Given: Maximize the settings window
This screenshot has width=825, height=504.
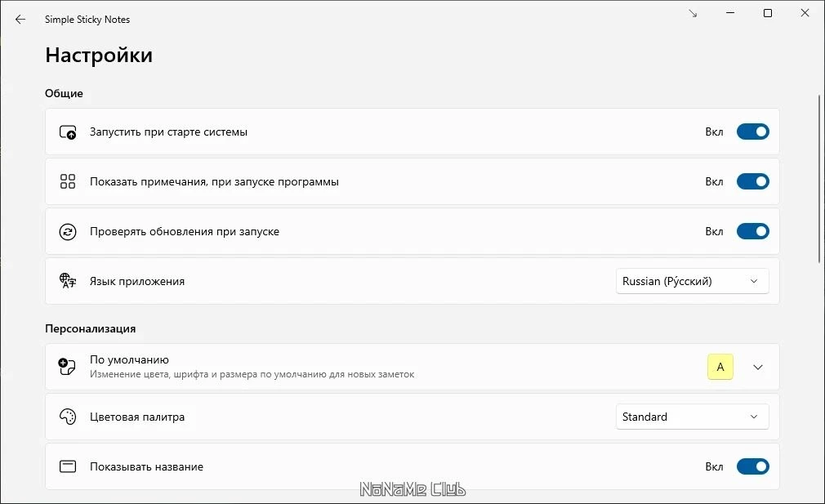Looking at the screenshot, I should 768,13.
